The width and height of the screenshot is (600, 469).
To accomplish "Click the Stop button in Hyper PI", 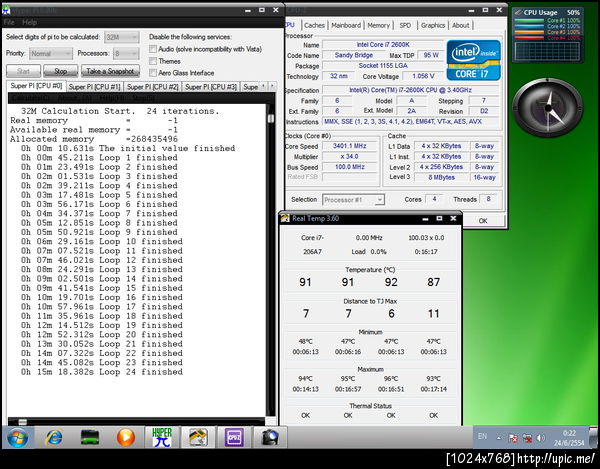I will [60, 71].
